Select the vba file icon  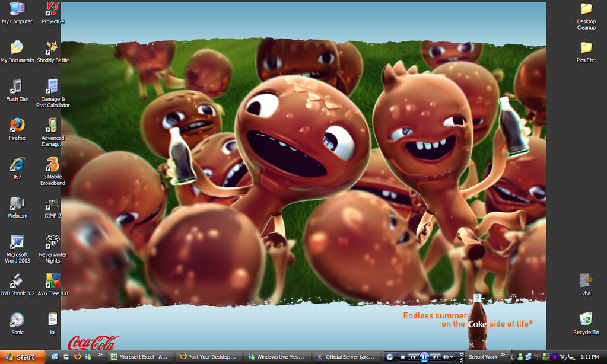[x=586, y=285]
